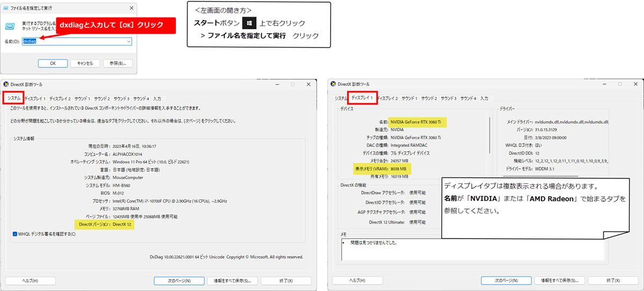Image resolution: width=644 pixels, height=291 pixels.
Task: Click キャンセル in the Run dialog
Action: click(85, 63)
